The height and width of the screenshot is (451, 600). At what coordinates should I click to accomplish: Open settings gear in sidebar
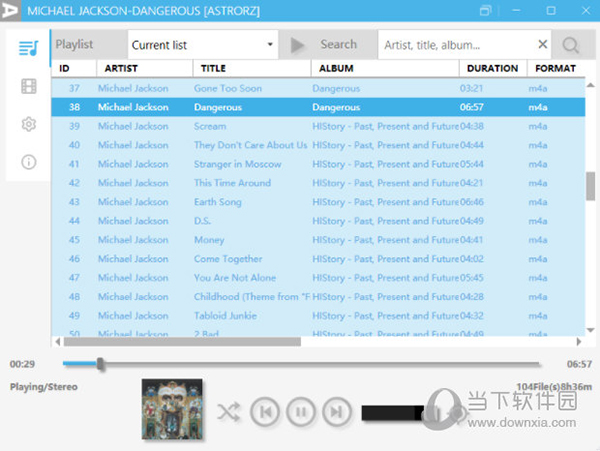pyautogui.click(x=29, y=124)
